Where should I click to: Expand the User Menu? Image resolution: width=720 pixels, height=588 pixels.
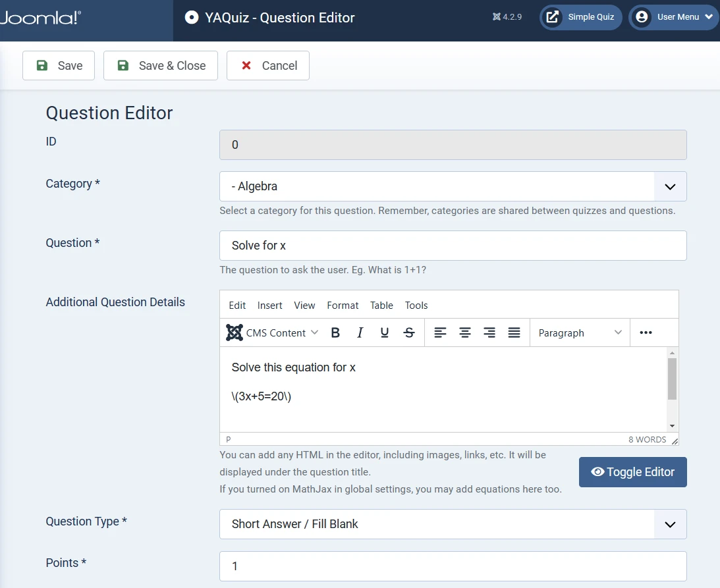pyautogui.click(x=673, y=17)
